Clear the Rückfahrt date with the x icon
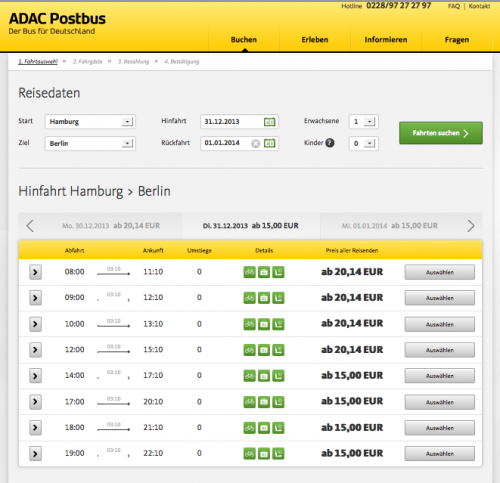Screen dimensions: 500x483 [255, 144]
